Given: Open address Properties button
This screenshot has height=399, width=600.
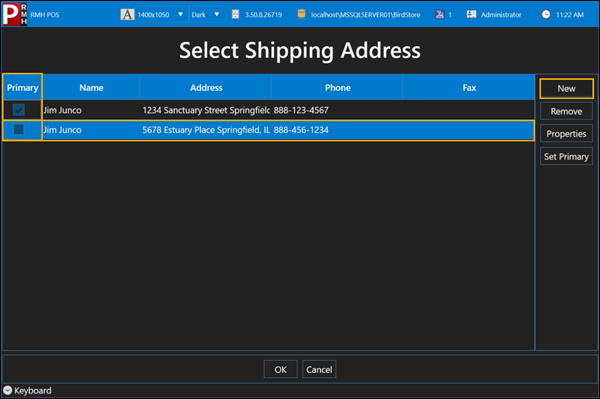Looking at the screenshot, I should click(x=566, y=134).
